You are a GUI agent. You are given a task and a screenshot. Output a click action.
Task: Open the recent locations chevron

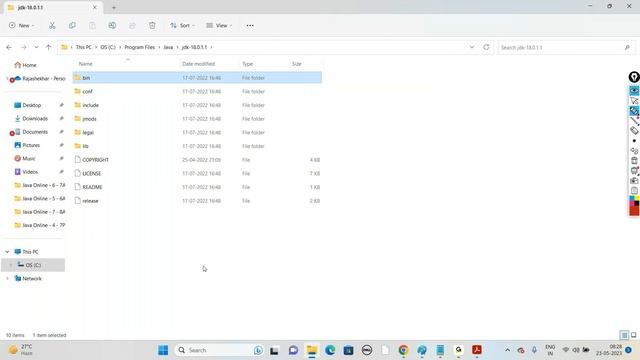pos(36,47)
